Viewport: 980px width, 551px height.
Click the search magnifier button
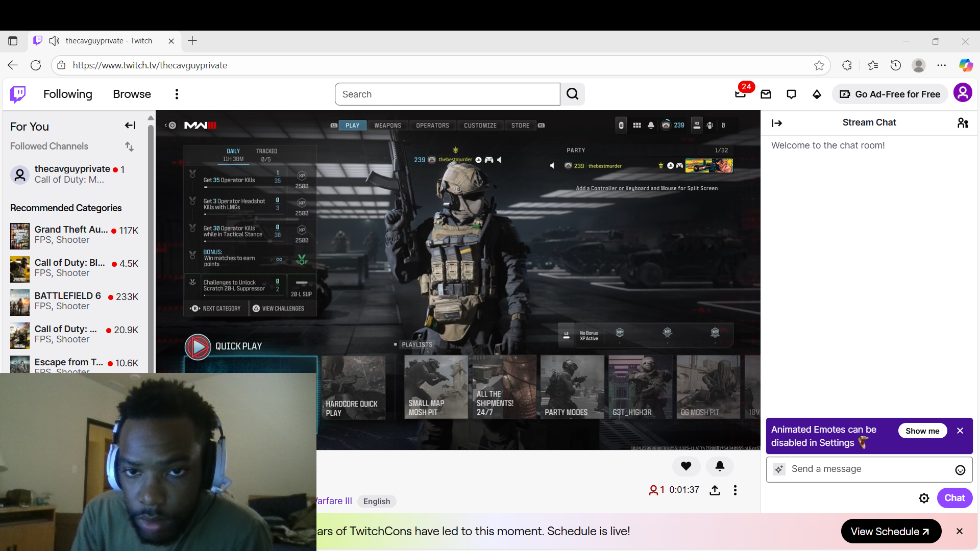tap(573, 94)
